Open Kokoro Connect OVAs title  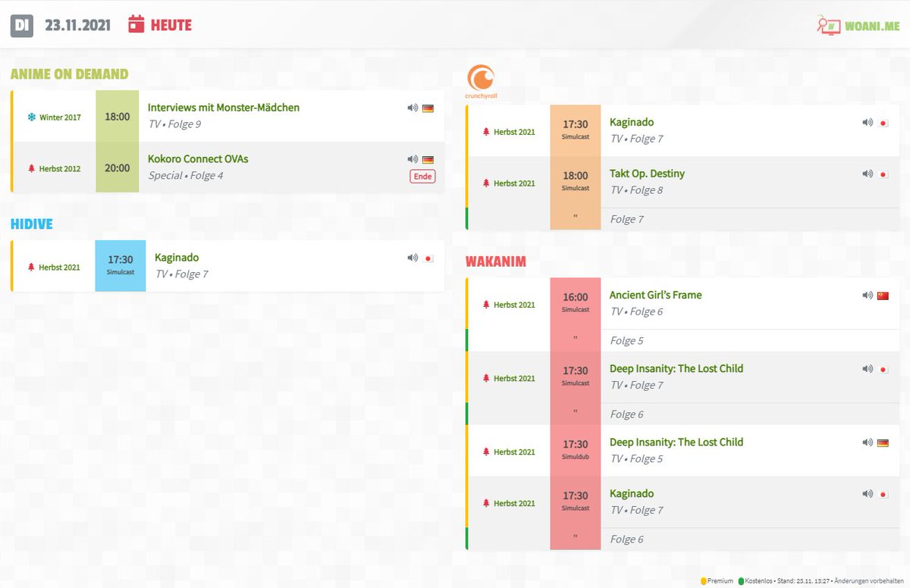coord(198,159)
